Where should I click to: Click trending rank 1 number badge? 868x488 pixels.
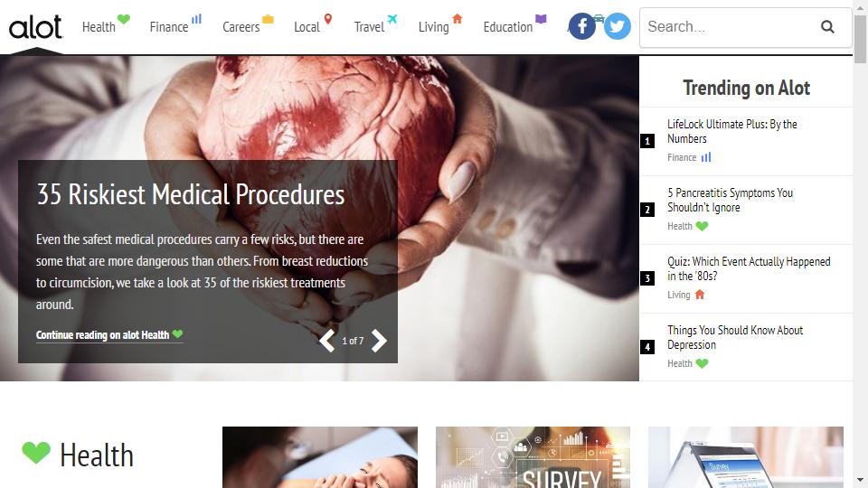(x=647, y=141)
